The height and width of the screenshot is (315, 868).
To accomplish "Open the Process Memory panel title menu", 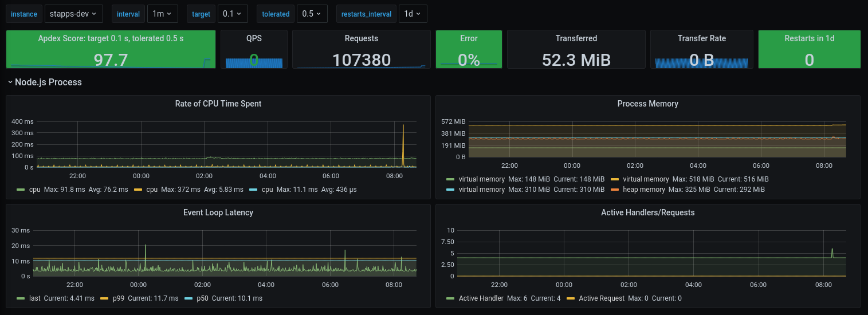I will coord(647,104).
